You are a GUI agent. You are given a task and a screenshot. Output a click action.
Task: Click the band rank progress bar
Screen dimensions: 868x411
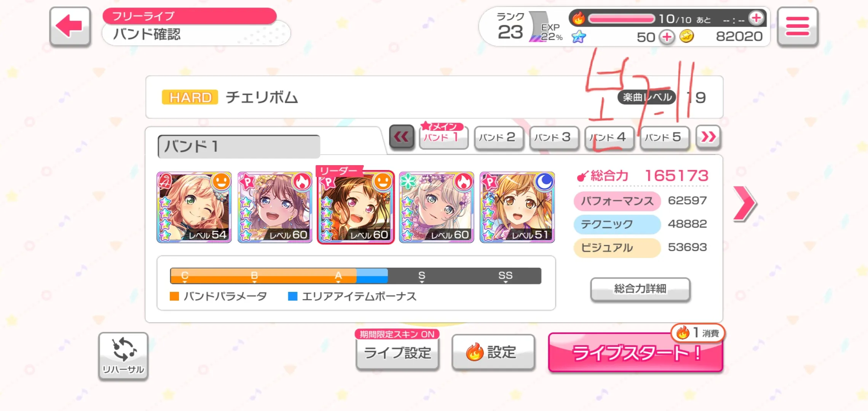(356, 276)
